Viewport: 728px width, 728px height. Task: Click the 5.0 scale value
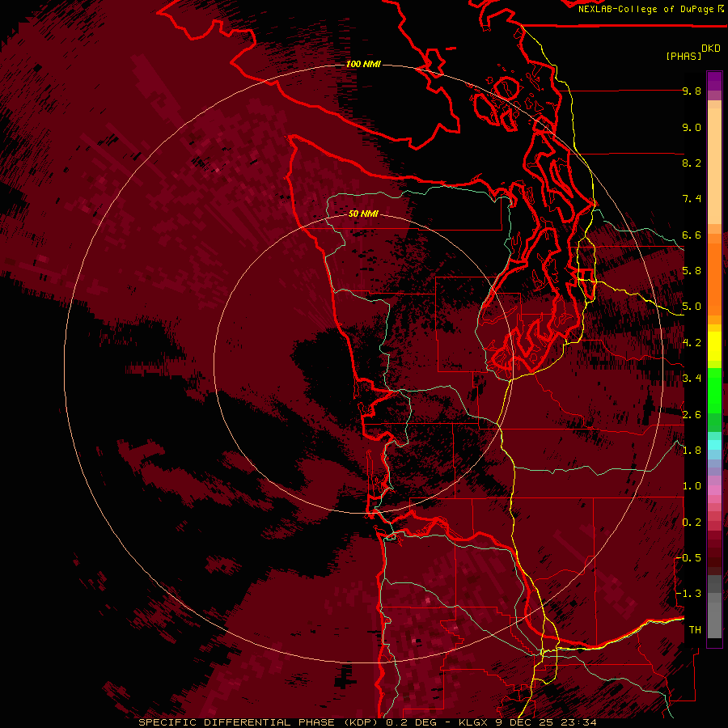coord(692,307)
